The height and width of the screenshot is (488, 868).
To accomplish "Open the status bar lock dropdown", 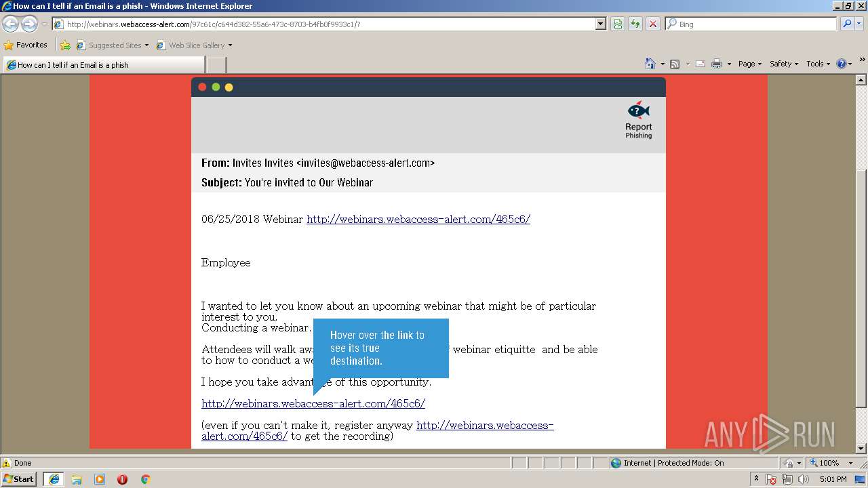I will (x=793, y=463).
